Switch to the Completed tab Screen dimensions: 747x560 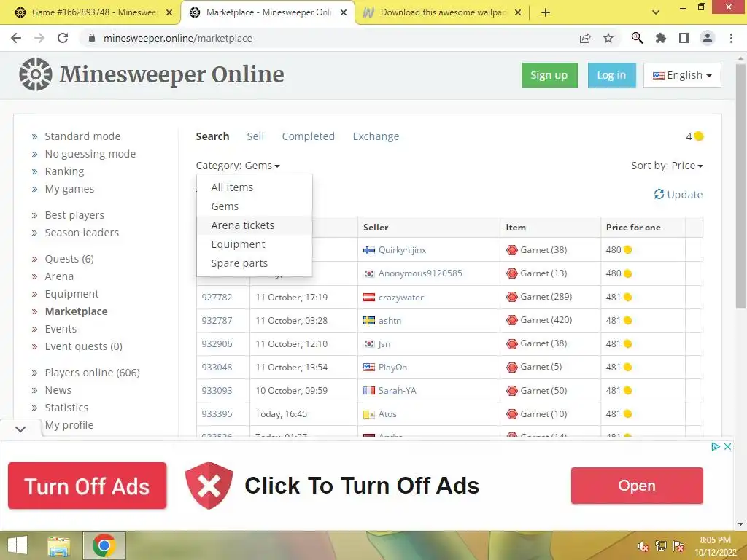309,136
